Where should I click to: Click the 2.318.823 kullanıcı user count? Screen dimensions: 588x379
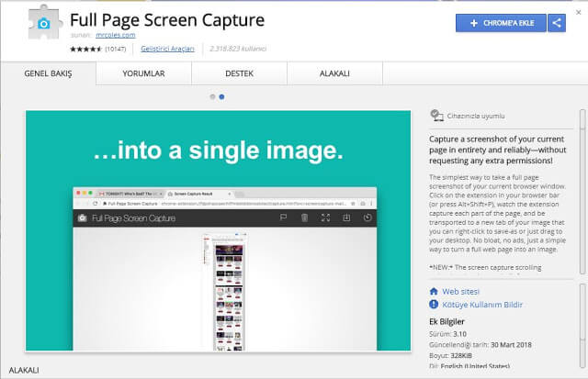pyautogui.click(x=238, y=49)
